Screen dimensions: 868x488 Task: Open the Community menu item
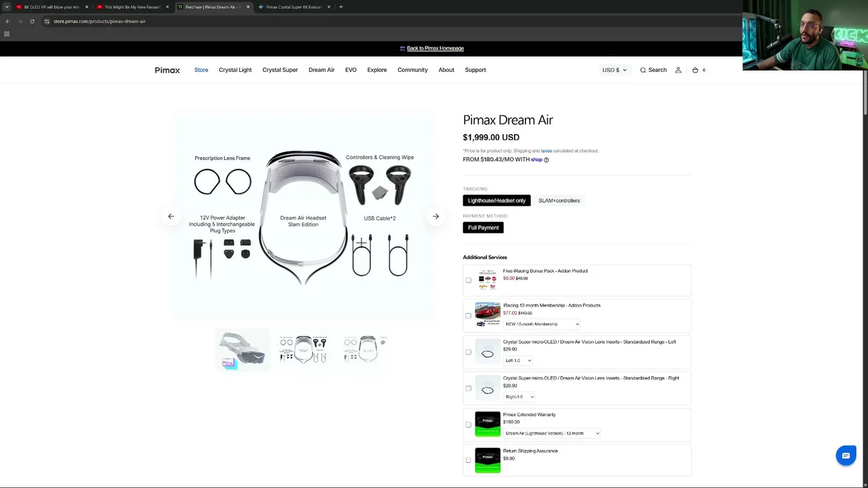tap(412, 70)
